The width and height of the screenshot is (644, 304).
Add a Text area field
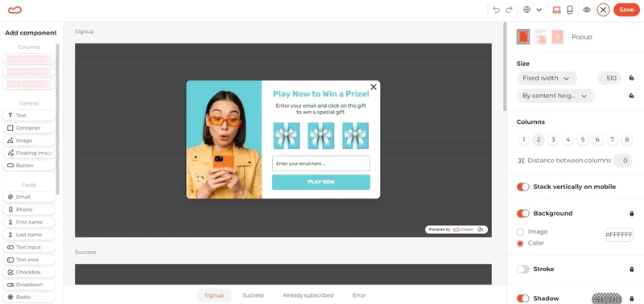coord(29,260)
